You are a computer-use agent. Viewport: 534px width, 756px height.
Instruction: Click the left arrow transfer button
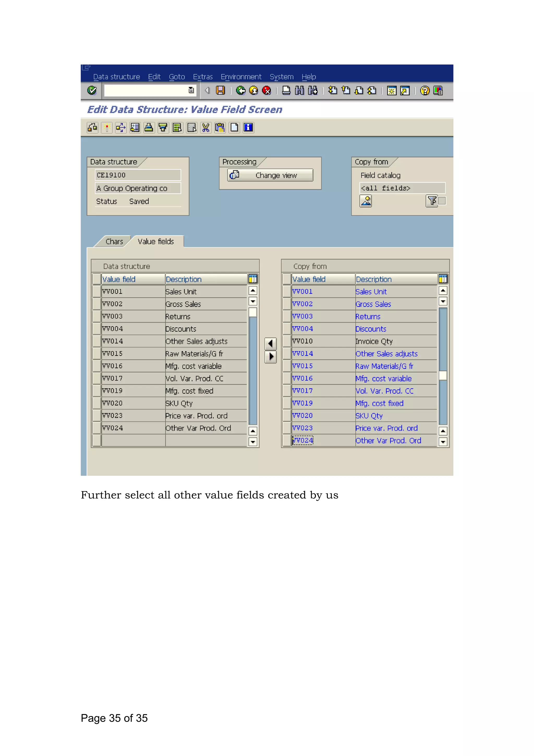point(270,344)
